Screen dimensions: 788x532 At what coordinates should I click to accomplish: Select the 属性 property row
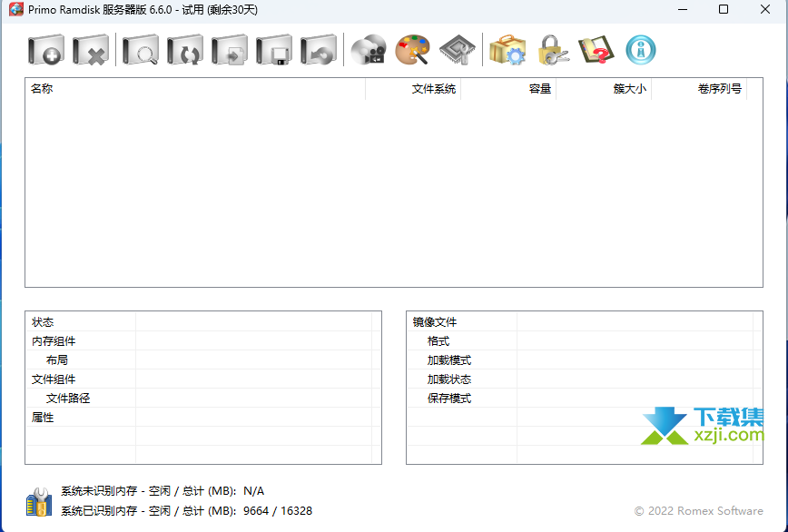tap(203, 417)
